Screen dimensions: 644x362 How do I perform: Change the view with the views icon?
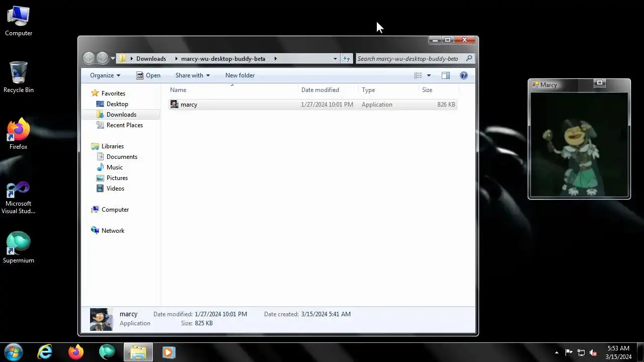(418, 75)
